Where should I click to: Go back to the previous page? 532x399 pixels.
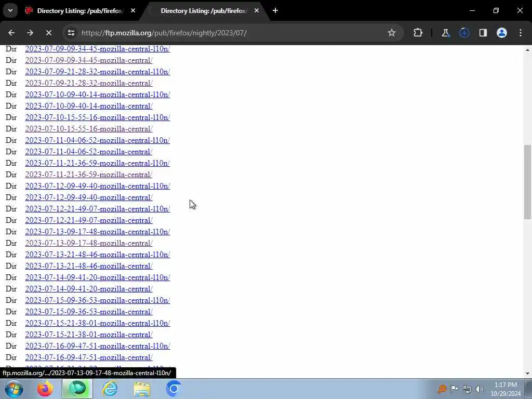pyautogui.click(x=11, y=33)
